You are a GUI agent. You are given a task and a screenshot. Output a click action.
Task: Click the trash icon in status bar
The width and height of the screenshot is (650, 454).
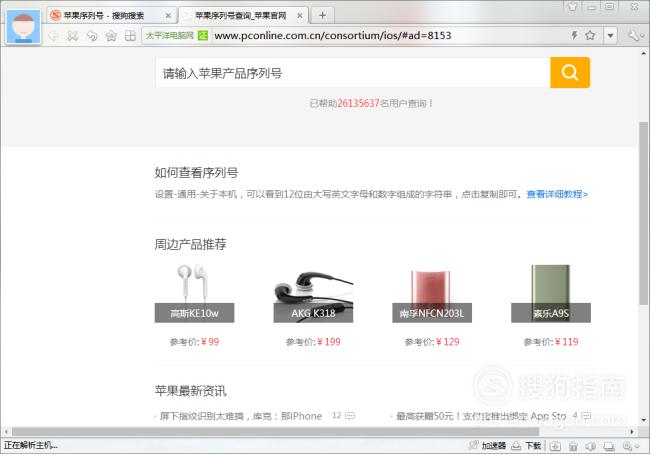(x=573, y=446)
